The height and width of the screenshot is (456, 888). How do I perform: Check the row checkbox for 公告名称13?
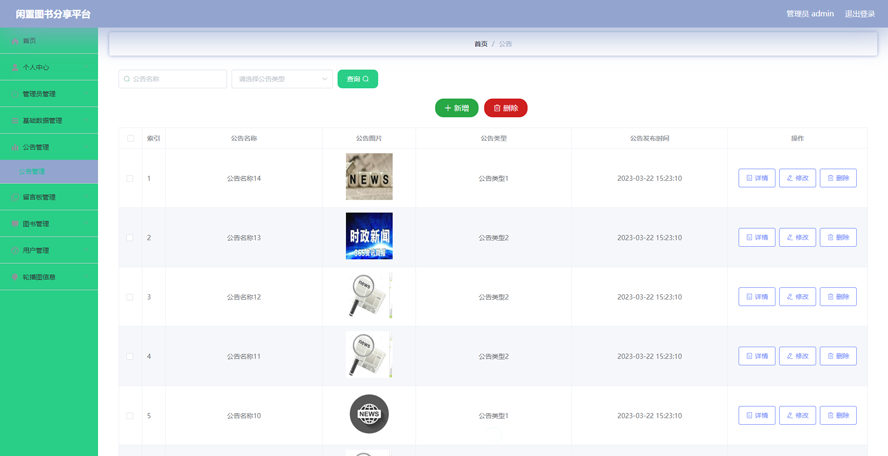pos(130,238)
